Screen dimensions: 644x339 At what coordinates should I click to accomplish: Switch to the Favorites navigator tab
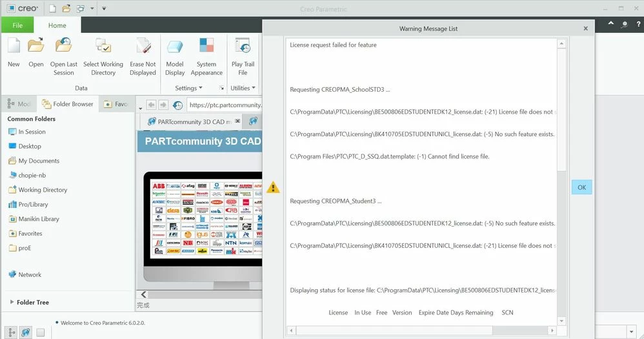pyautogui.click(x=116, y=104)
